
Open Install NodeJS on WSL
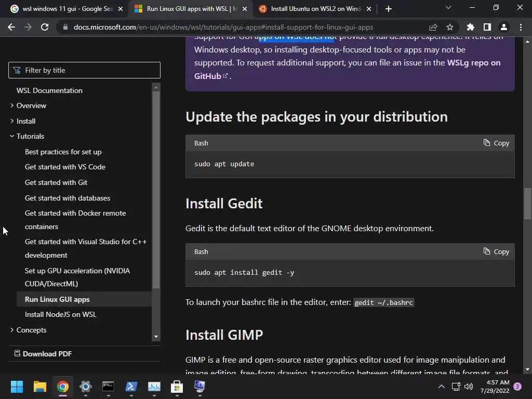[x=61, y=314]
